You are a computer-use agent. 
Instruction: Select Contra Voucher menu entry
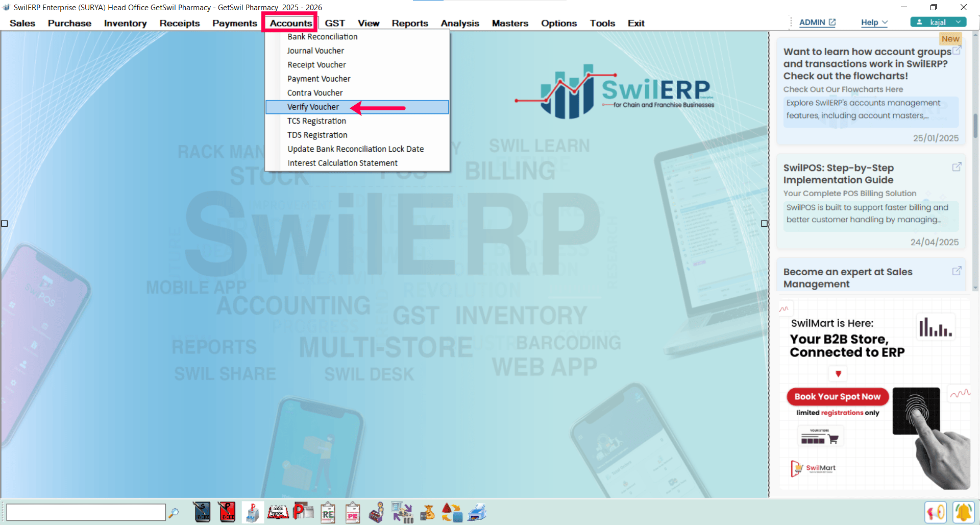click(357, 93)
